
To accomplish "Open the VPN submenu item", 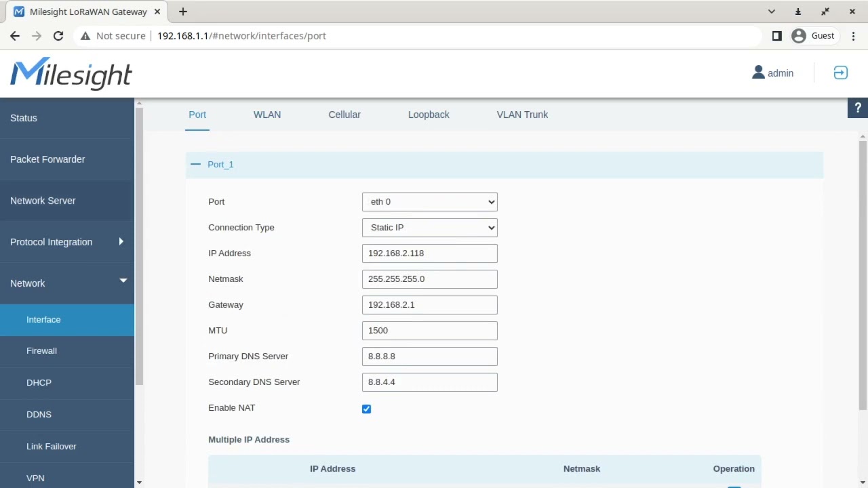I will (67, 478).
